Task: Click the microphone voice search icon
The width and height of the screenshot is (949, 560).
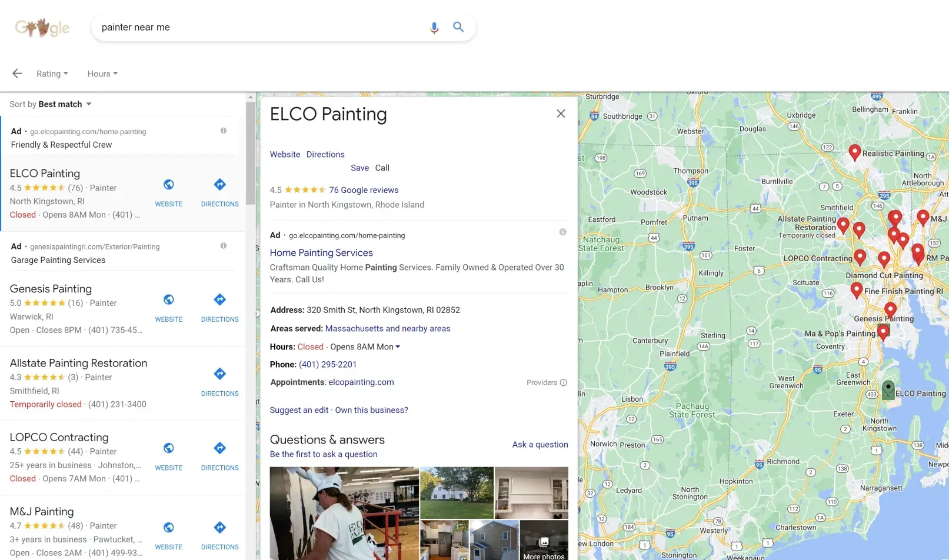Action: tap(434, 28)
